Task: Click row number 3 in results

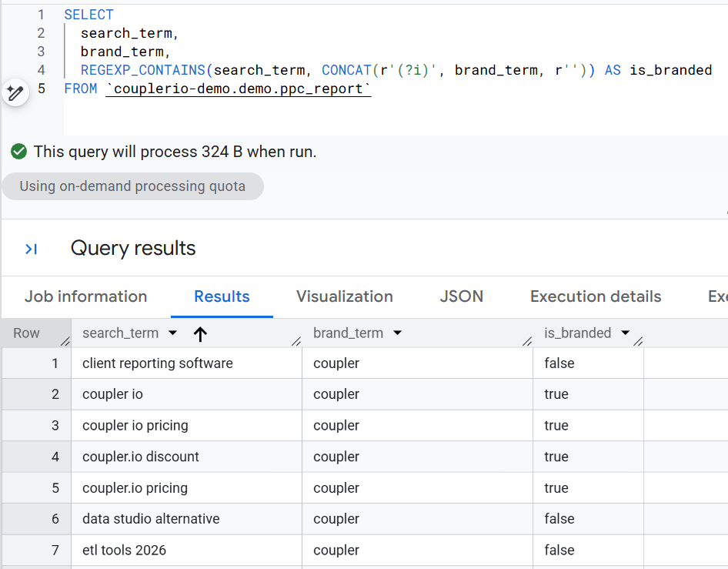Action: pyautogui.click(x=55, y=426)
